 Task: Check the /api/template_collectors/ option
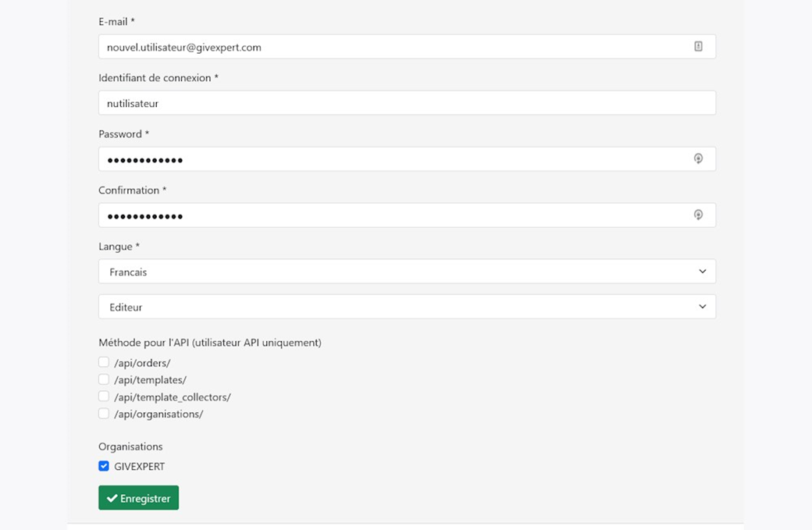tap(104, 397)
